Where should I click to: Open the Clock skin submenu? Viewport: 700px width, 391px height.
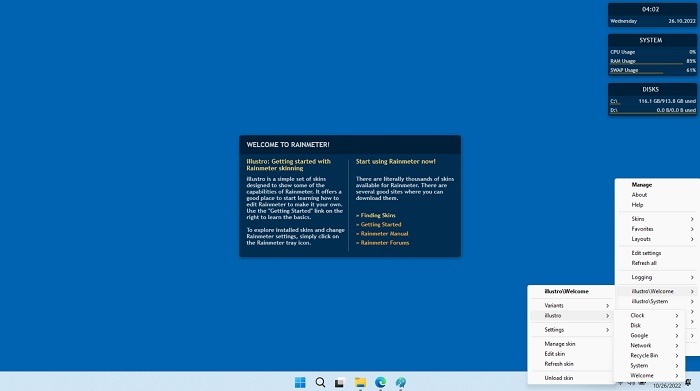tap(649, 316)
